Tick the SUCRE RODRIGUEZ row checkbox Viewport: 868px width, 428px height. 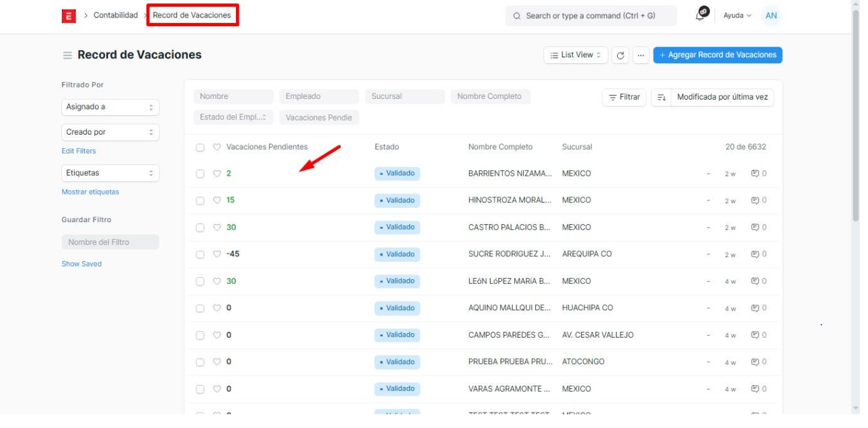pyautogui.click(x=200, y=254)
